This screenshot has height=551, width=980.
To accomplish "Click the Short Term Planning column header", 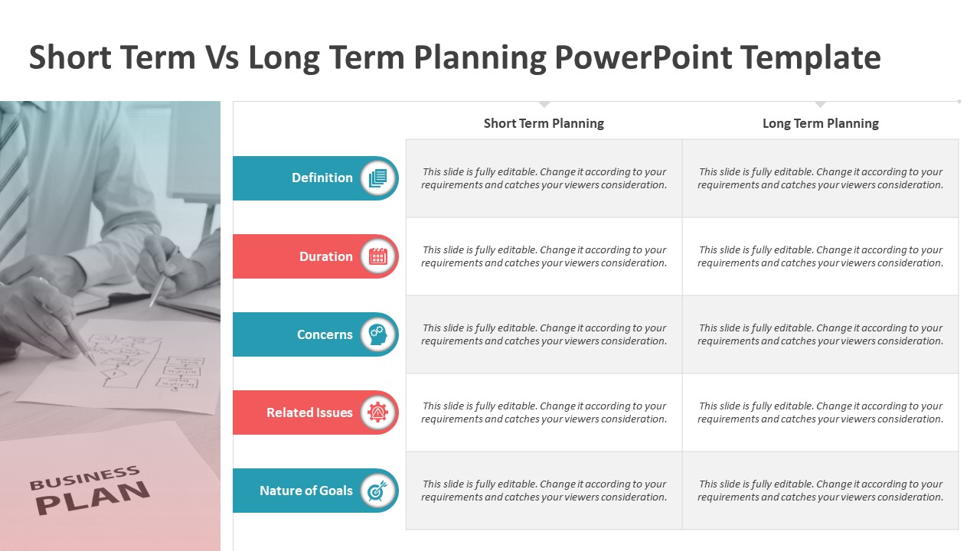I will click(544, 123).
